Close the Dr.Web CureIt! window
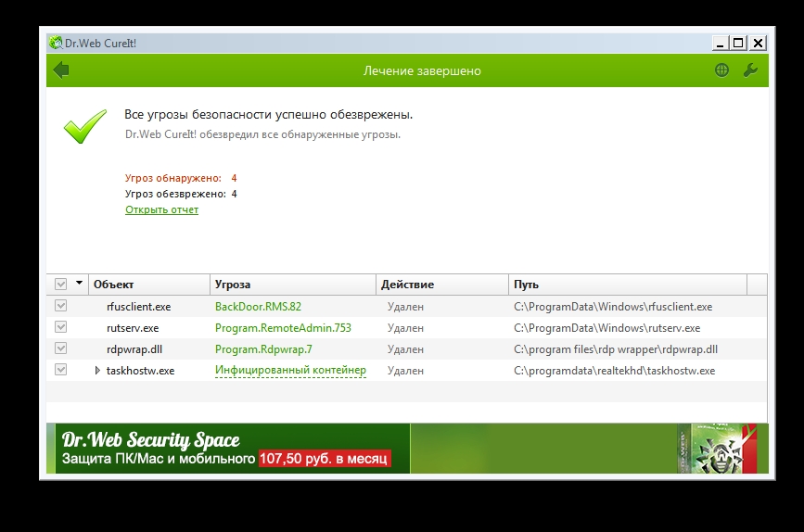 pos(758,43)
